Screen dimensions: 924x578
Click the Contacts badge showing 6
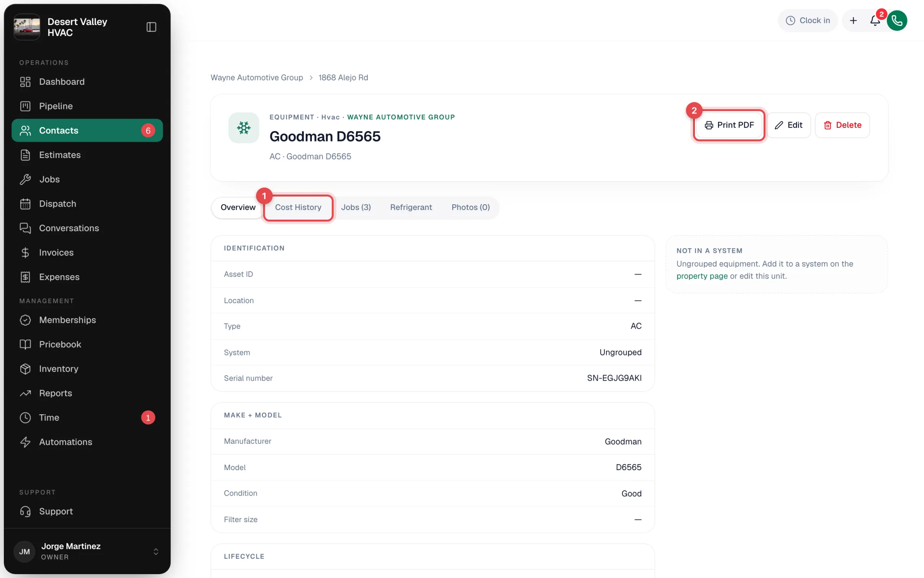pos(148,131)
